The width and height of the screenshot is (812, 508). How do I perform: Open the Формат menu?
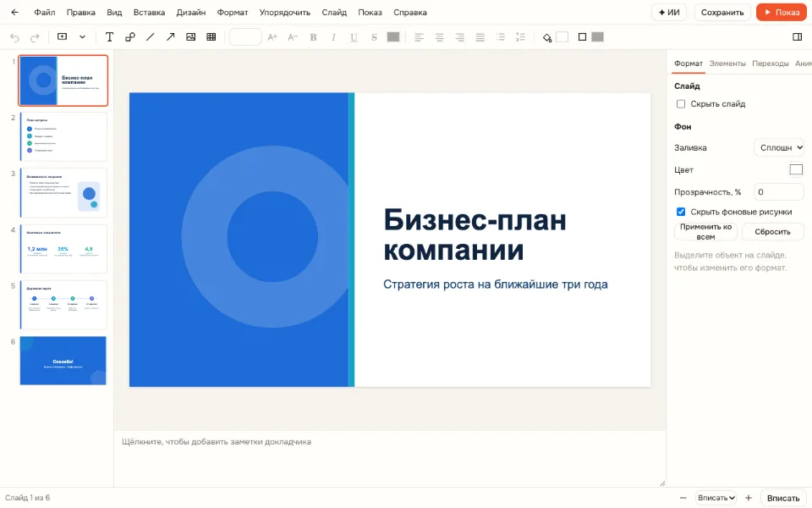pos(233,13)
